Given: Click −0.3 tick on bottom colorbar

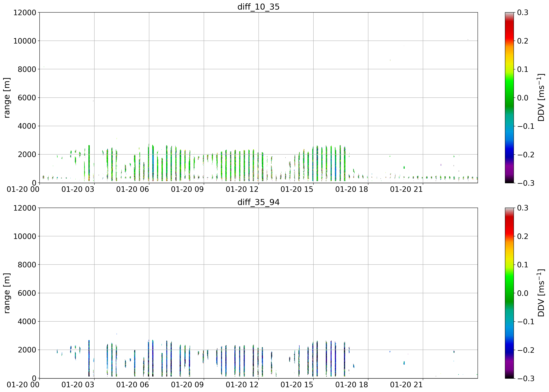Looking at the screenshot, I should pos(526,378).
